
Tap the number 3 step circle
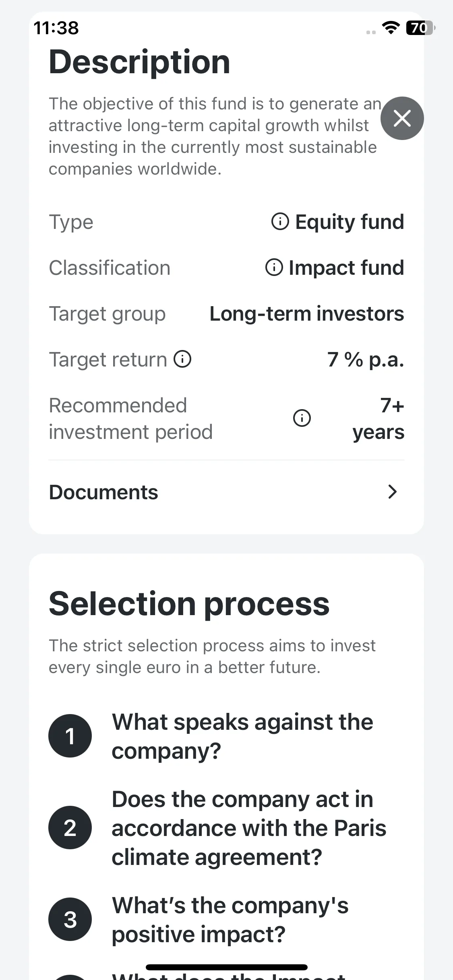70,919
